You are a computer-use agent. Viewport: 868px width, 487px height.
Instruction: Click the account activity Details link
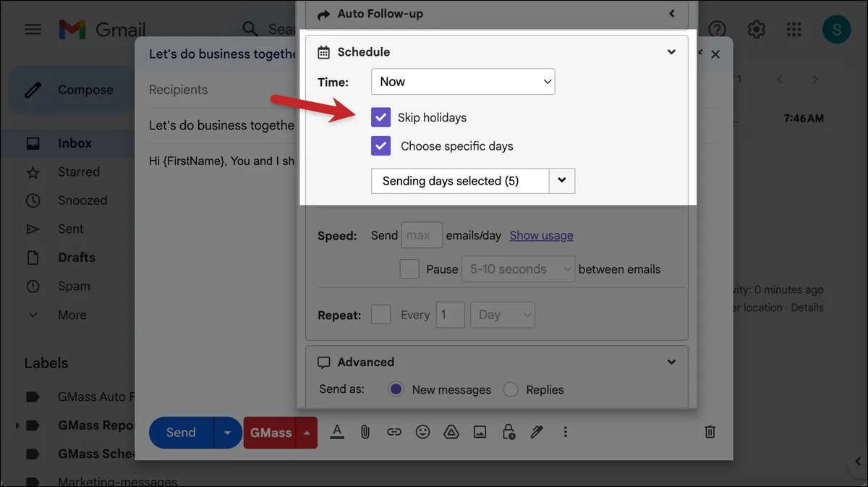point(807,308)
